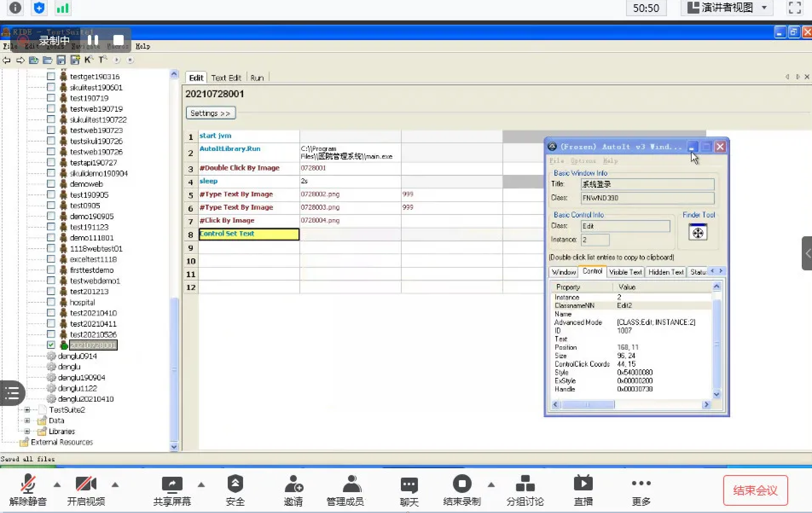Select the denglu0914 keyword in tree
Screen dimensions: 812x513
pyautogui.click(x=77, y=356)
